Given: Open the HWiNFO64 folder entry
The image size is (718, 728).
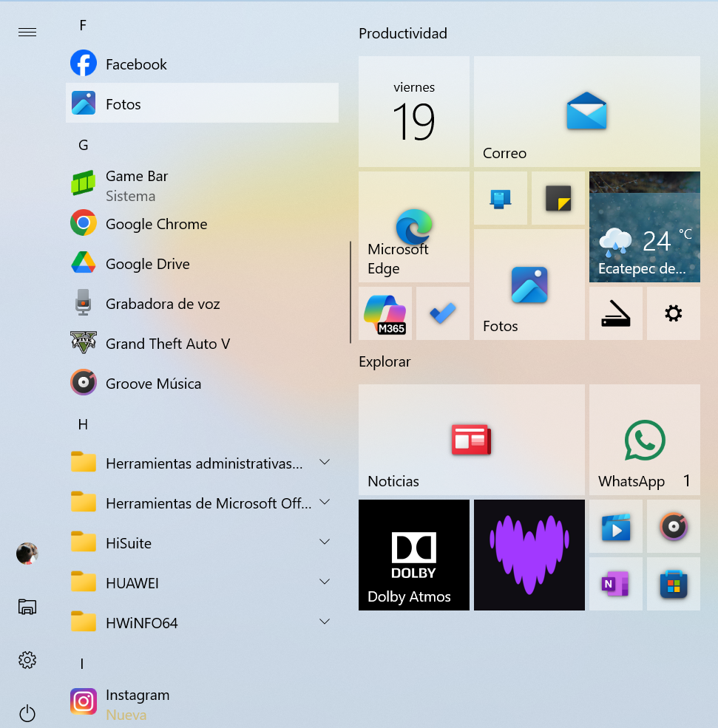Looking at the screenshot, I should point(202,622).
